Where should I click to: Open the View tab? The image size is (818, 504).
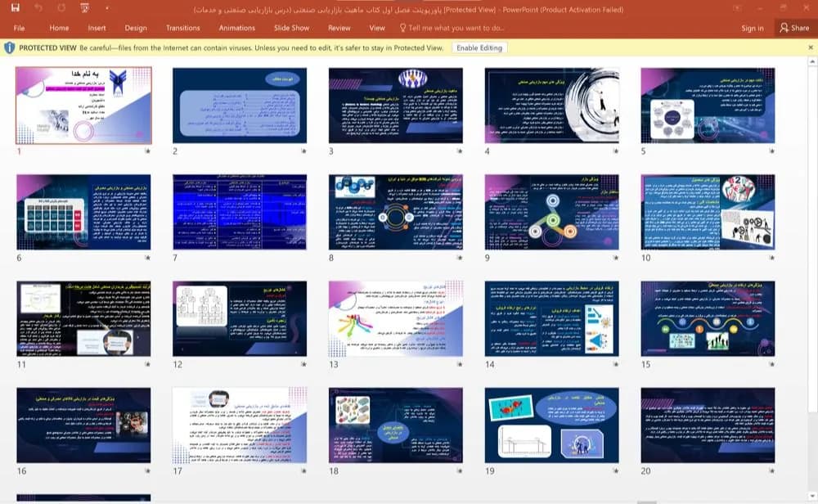pos(377,28)
